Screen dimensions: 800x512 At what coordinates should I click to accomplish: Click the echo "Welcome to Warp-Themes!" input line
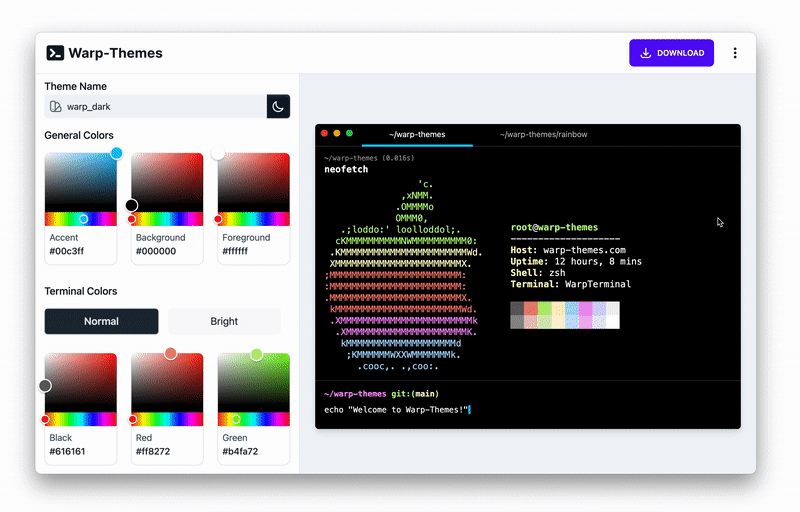[x=396, y=409]
